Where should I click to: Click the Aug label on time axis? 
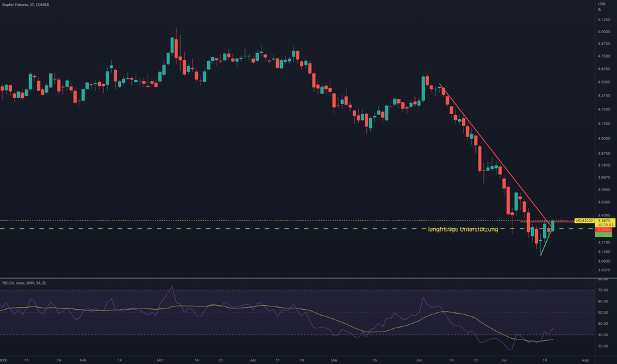coord(585,360)
